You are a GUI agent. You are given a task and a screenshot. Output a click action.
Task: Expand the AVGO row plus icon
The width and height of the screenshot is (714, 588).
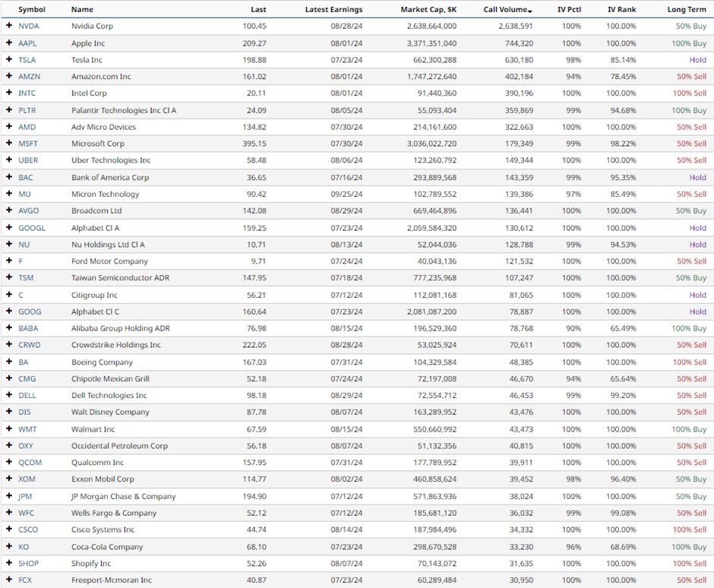[x=8, y=210]
